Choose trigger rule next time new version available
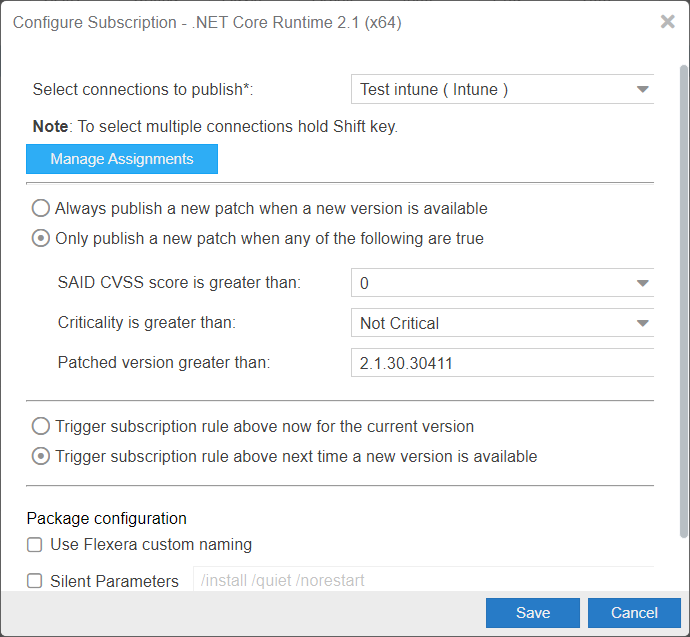Image resolution: width=690 pixels, height=637 pixels. [x=41, y=457]
